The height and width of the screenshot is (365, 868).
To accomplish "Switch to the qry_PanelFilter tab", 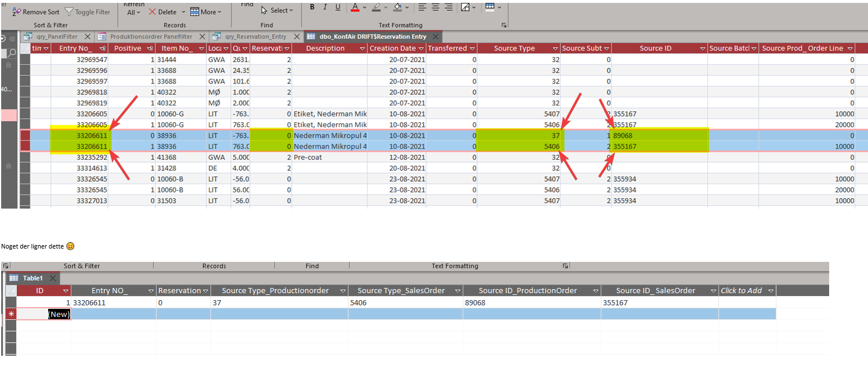I will pos(57,36).
